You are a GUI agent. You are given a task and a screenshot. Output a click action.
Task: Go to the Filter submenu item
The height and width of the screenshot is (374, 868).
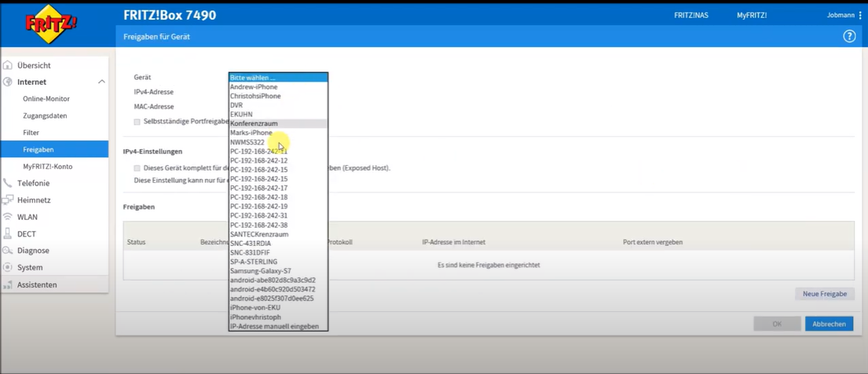(31, 133)
